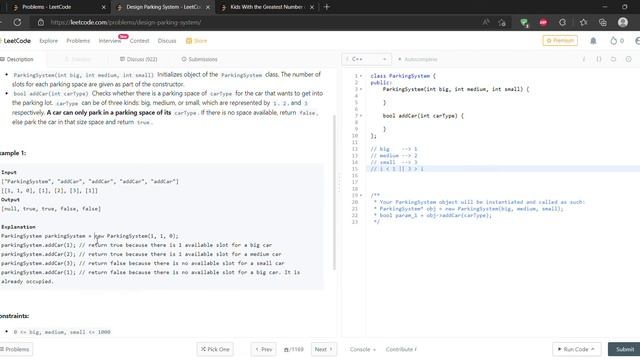Click the curly-braces format icon in the editor toolbar
This screenshot has height=360, width=640.
click(x=599, y=59)
